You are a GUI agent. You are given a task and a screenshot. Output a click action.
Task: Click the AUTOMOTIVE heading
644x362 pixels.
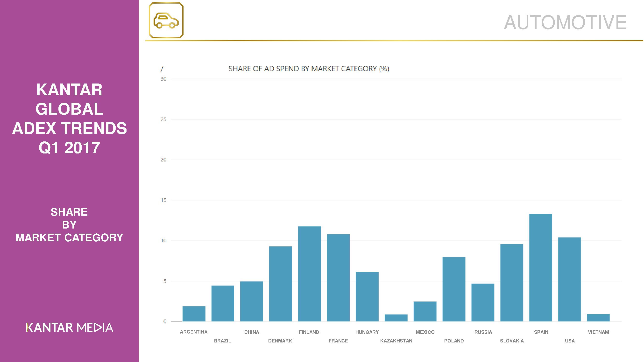pos(565,22)
